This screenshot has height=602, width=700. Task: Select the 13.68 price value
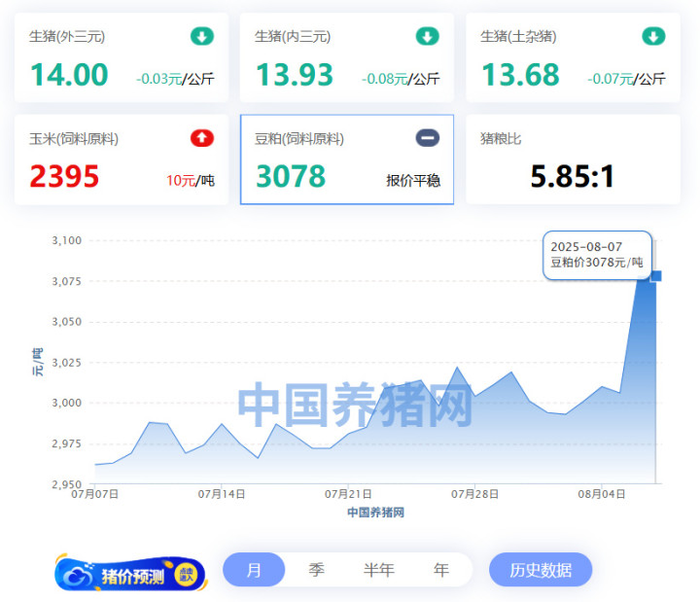[x=520, y=74]
